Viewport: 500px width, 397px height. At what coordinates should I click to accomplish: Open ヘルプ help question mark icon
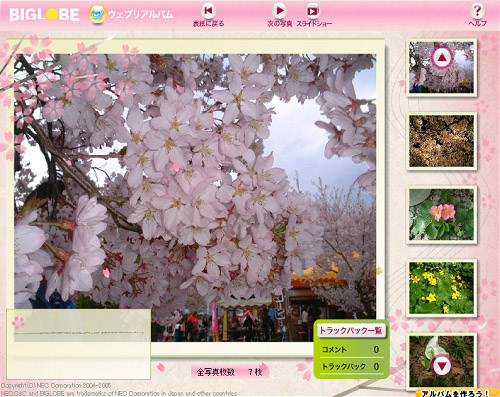click(477, 11)
